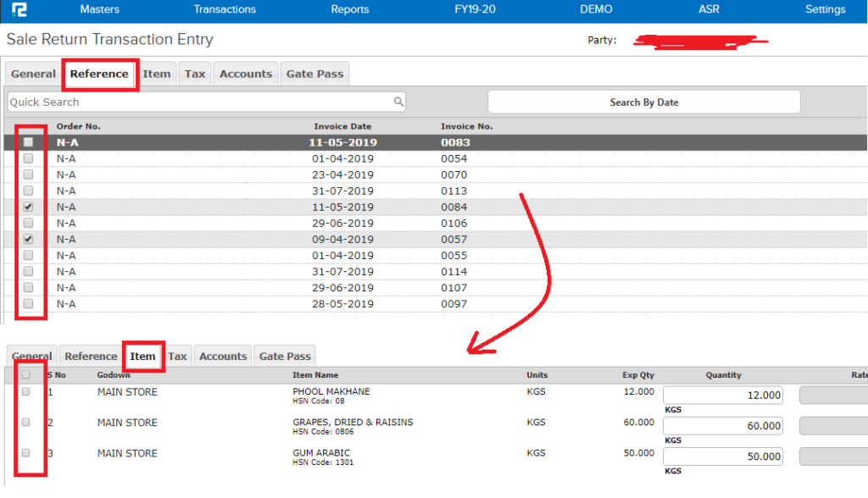868x498 pixels.
Task: Uncheck the selected invoice 0084 row
Action: tap(28, 207)
